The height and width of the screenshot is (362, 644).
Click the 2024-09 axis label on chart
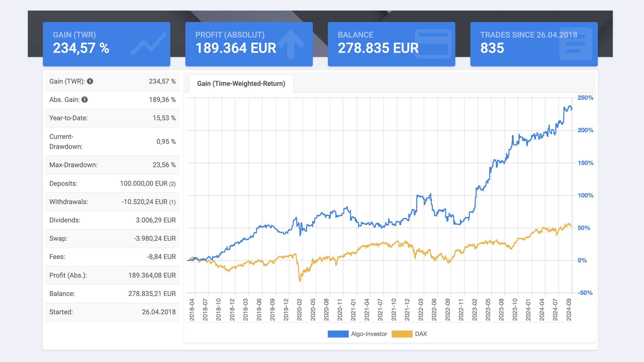tap(569, 309)
